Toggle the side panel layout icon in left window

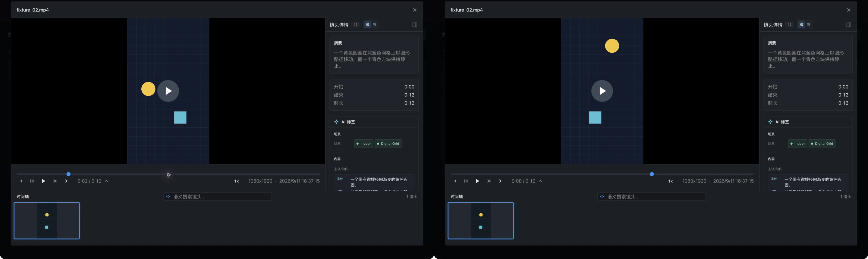click(415, 25)
